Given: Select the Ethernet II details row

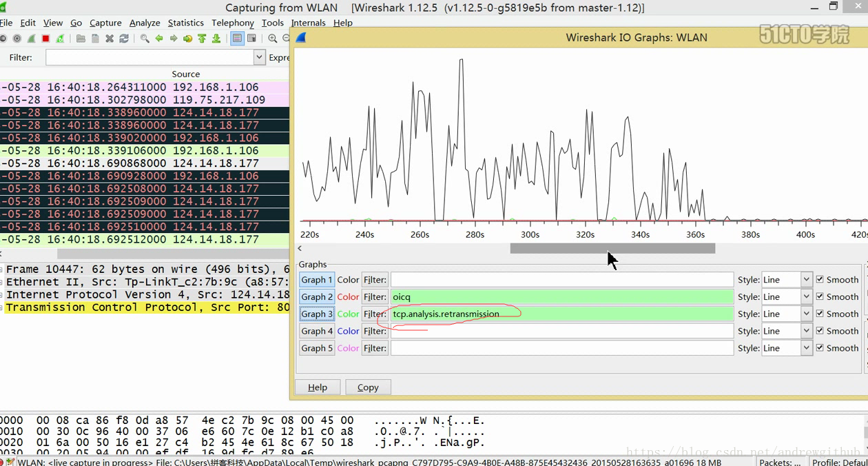Looking at the screenshot, I should tap(145, 282).
